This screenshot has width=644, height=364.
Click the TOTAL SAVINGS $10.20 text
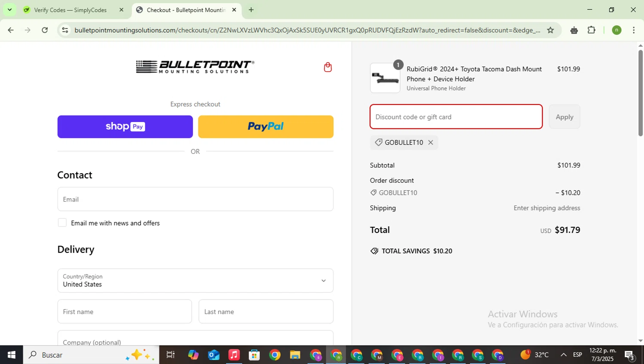(417, 251)
